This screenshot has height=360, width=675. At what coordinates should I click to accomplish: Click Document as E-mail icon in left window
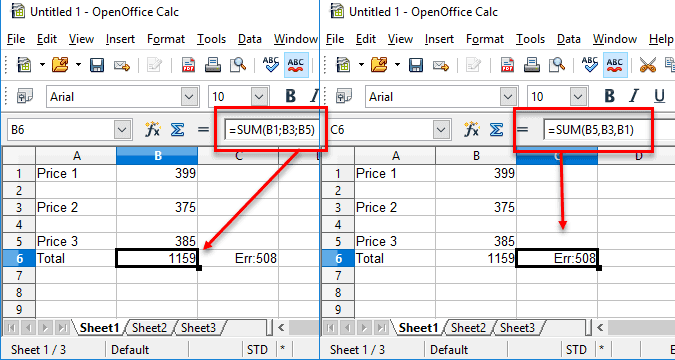(122, 65)
